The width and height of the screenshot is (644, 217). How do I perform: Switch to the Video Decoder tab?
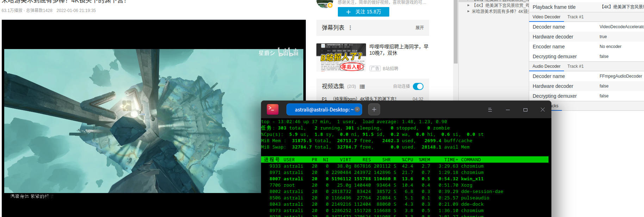[546, 17]
